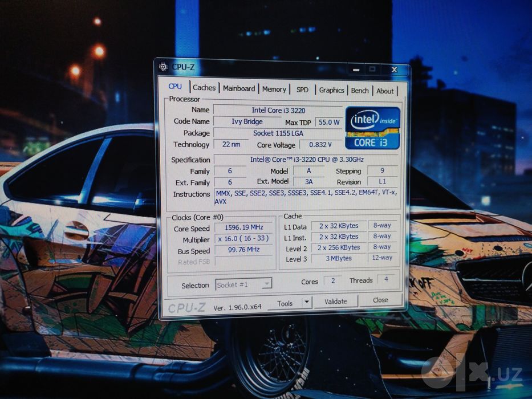Click the L1 Inst. value 2 x 32 KBytes

click(x=339, y=237)
